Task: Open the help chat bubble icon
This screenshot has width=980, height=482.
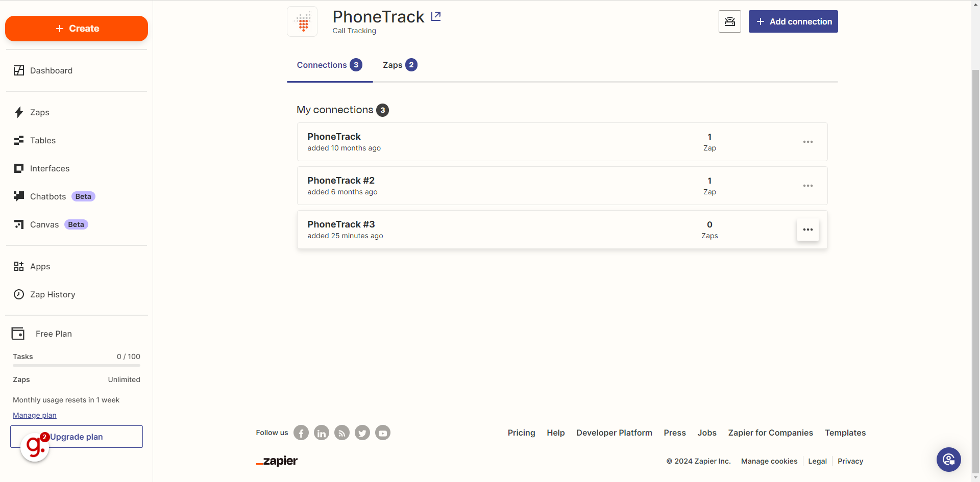Action: click(x=949, y=460)
